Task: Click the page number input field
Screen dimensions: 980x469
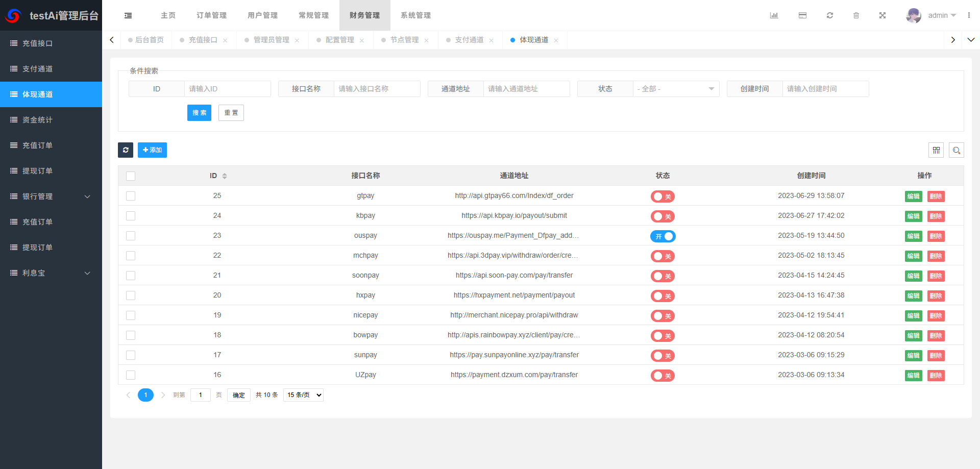Action: click(x=200, y=394)
